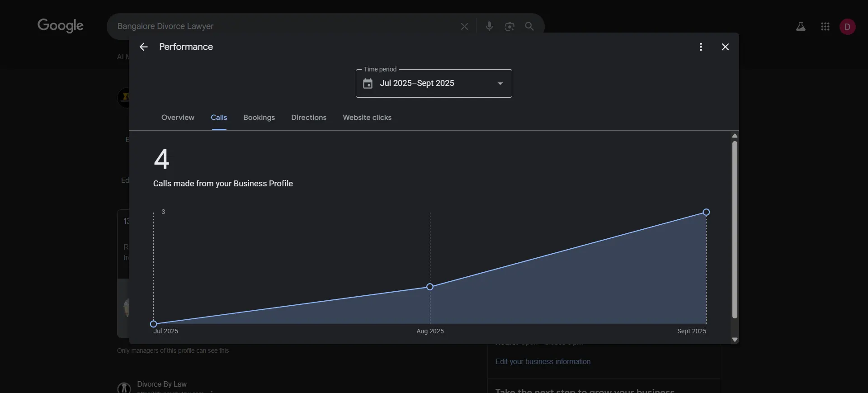Screen dimensions: 868x393
Task: Open the Google account avatar menu
Action: (847, 27)
